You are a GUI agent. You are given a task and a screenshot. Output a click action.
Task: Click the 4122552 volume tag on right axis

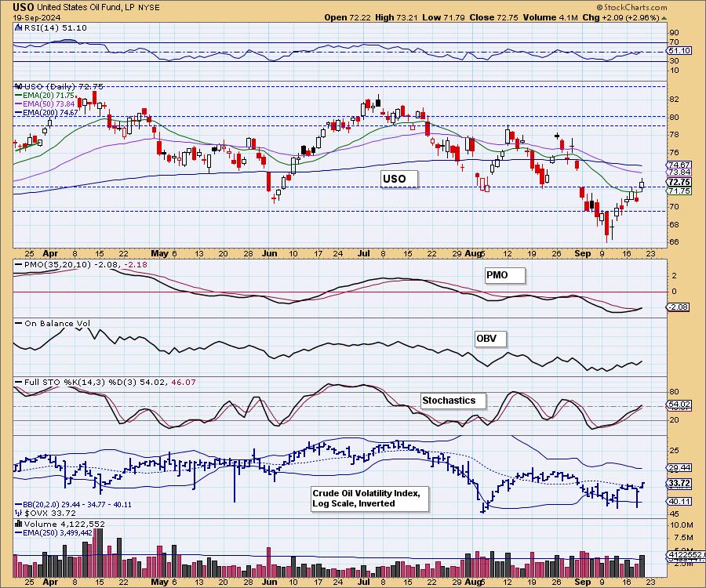tap(686, 555)
